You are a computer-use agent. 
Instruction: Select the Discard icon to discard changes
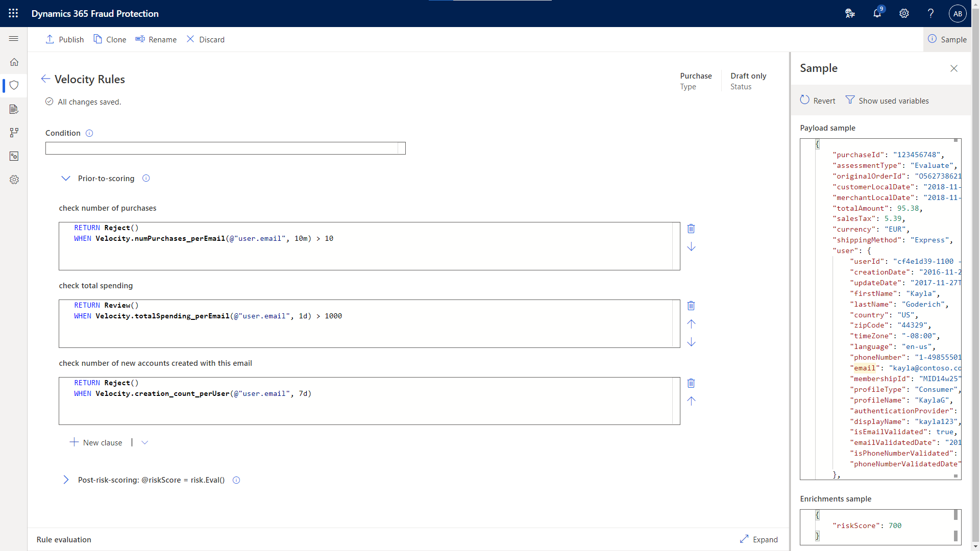(x=190, y=39)
